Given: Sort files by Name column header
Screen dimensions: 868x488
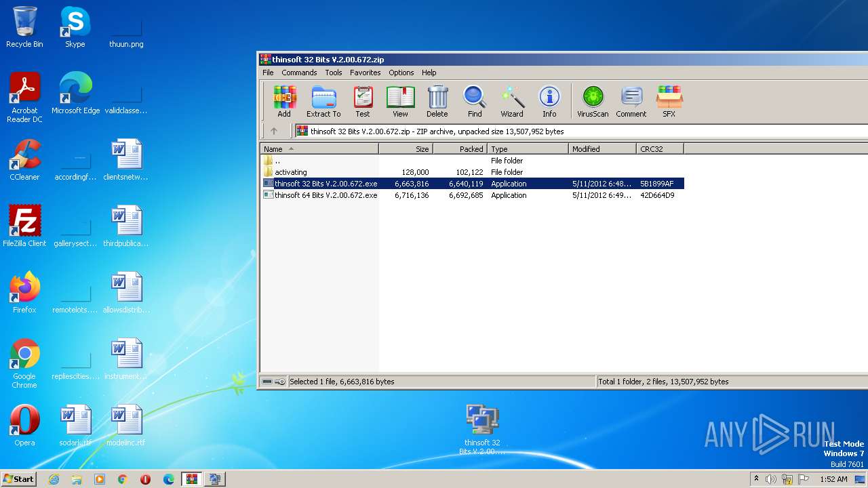Looking at the screenshot, I should point(319,149).
